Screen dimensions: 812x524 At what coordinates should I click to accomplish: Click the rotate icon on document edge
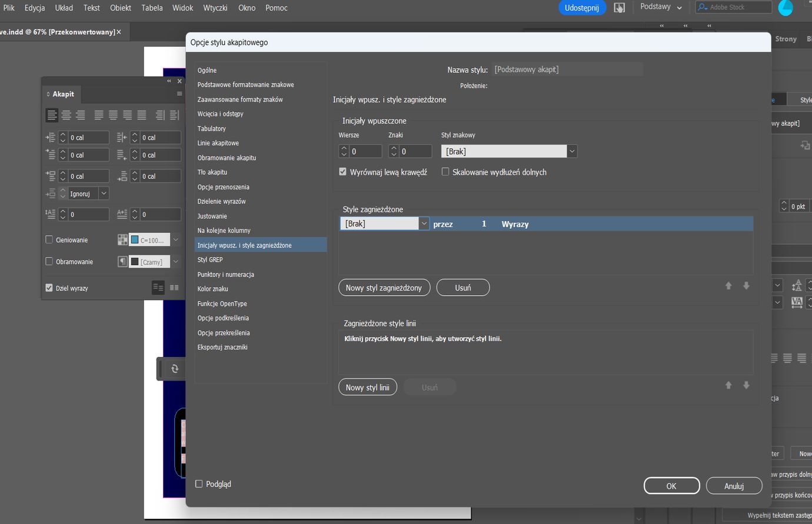(175, 369)
